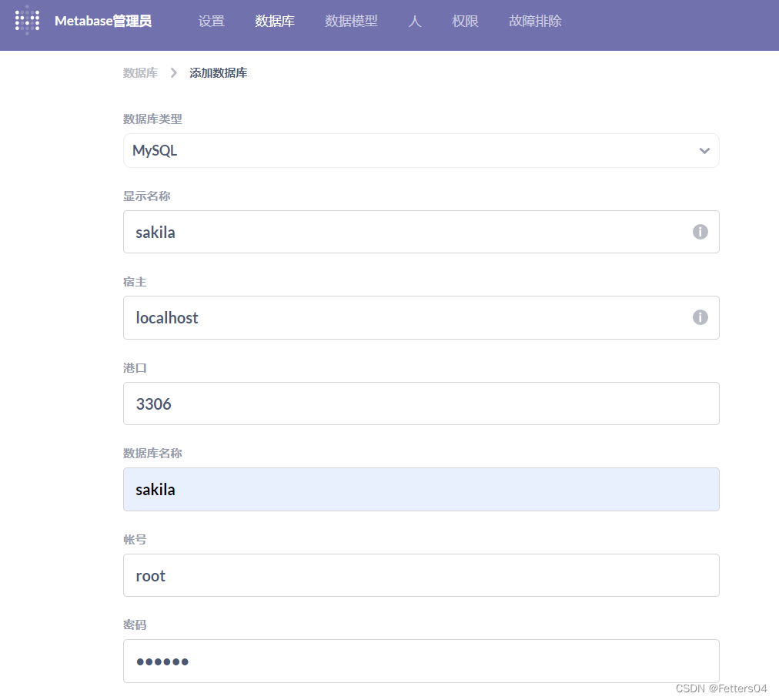Image resolution: width=779 pixels, height=700 pixels.
Task: Click the 数据库 breadcrumb link
Action: (x=140, y=73)
